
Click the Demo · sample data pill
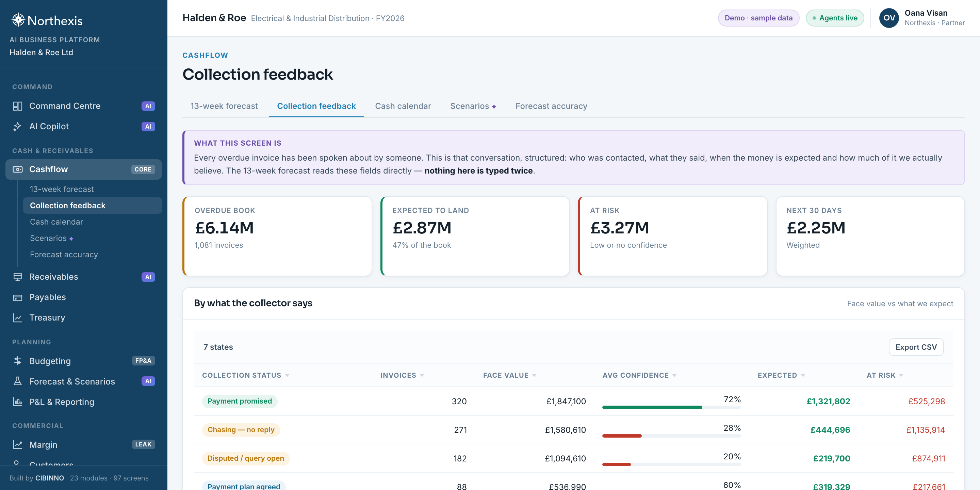tap(758, 18)
